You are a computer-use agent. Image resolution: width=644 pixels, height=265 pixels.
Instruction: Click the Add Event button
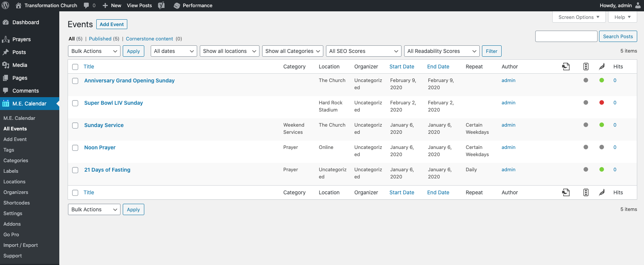tap(111, 24)
